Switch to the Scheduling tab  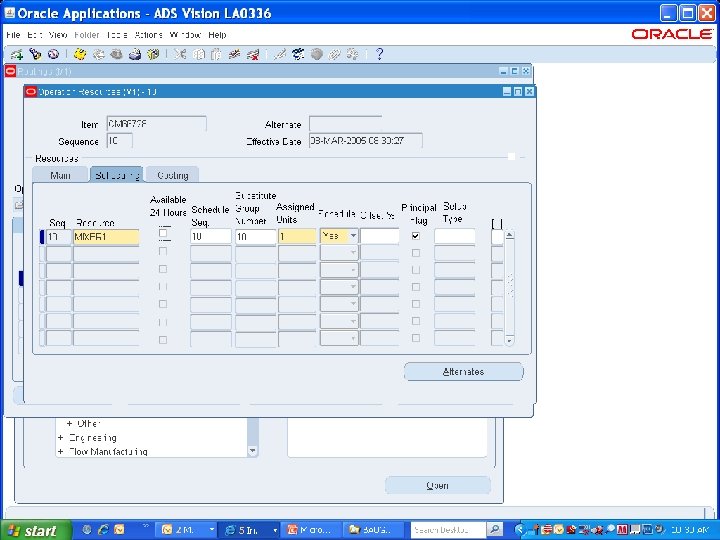pyautogui.click(x=117, y=175)
